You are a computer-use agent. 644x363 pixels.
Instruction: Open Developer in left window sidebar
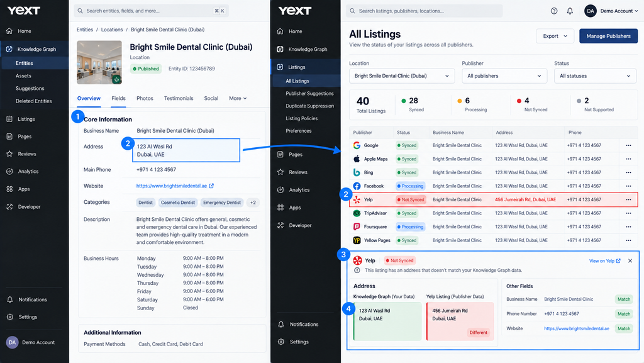pyautogui.click(x=23, y=206)
